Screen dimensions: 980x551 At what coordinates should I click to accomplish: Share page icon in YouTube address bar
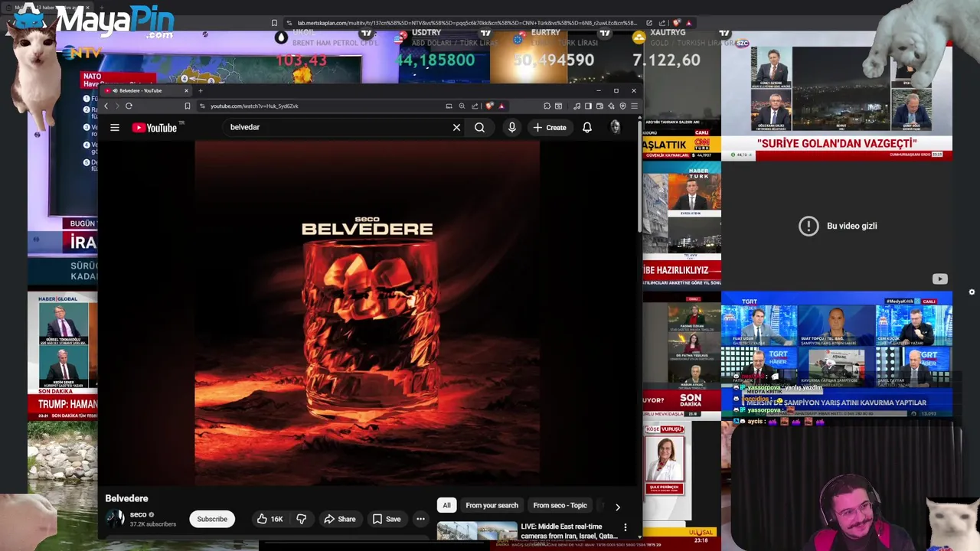(x=475, y=106)
